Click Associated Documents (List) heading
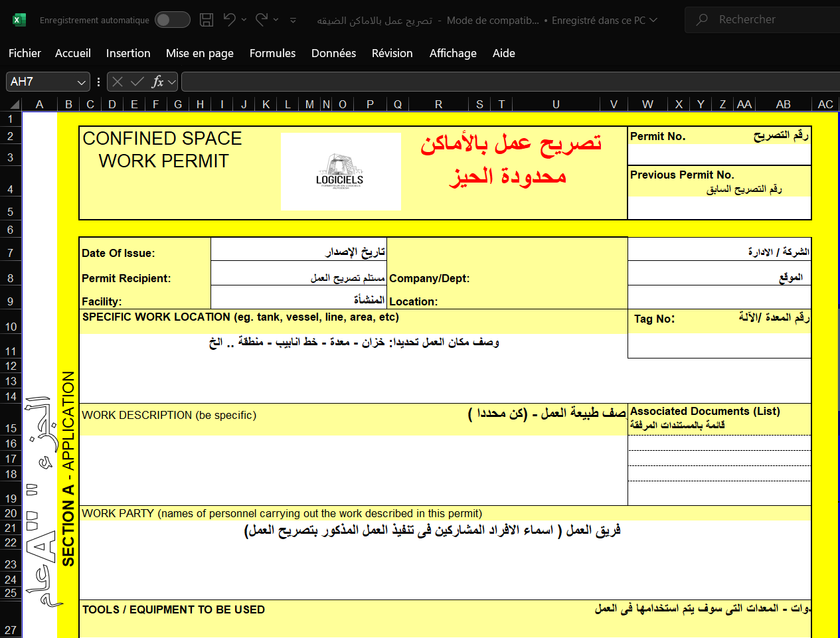840x638 pixels. (705, 411)
